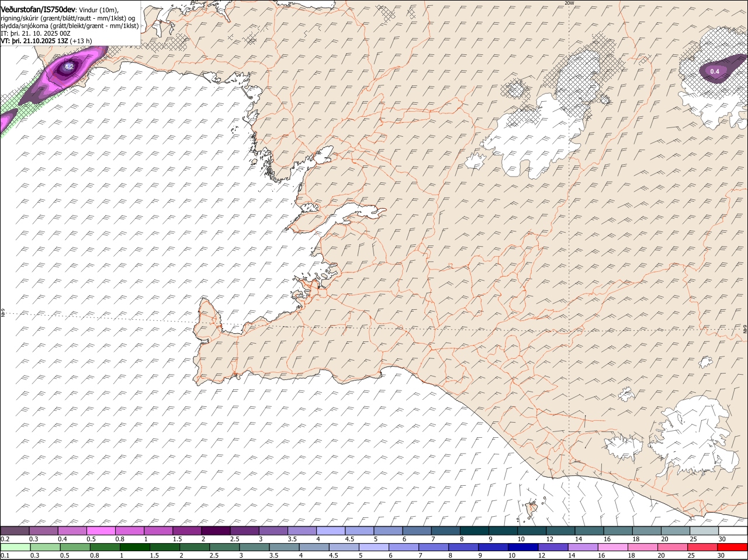Click the dark purple swatch above upper-row 2
The image size is (748, 560).
(x=216, y=531)
